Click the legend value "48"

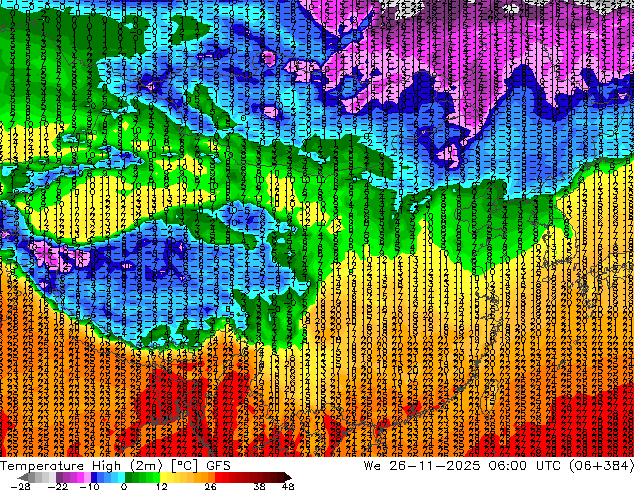pos(288,486)
